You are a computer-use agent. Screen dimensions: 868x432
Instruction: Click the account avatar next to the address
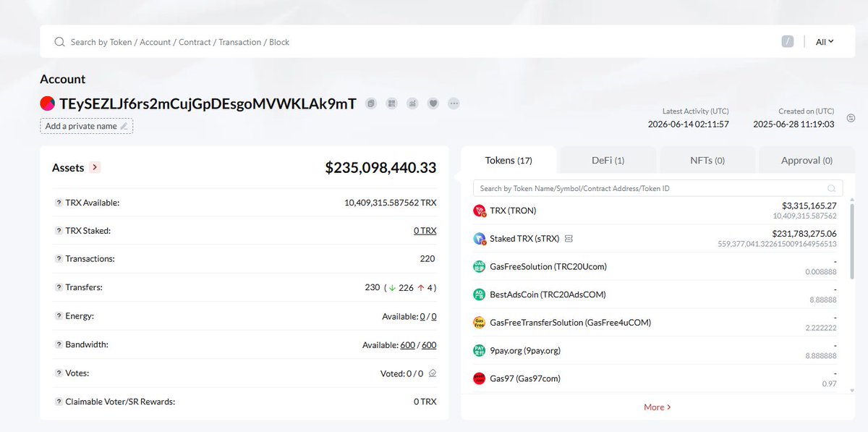click(x=47, y=103)
